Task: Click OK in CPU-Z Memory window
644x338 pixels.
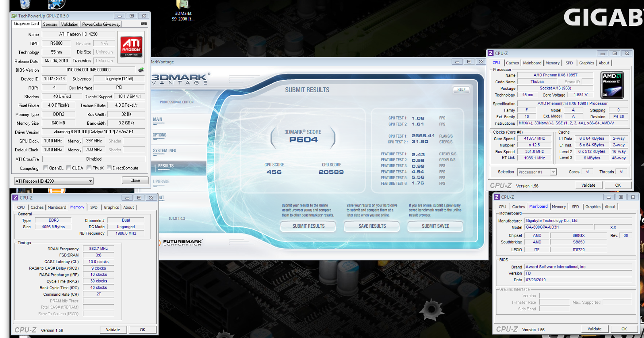Action: click(x=142, y=330)
